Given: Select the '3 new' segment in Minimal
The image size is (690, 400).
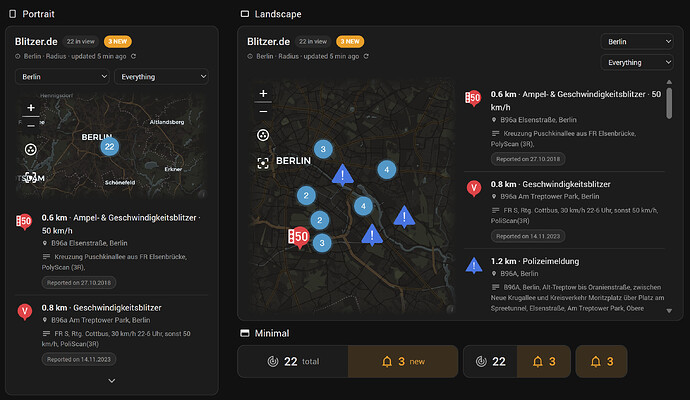Looking at the screenshot, I should (403, 362).
